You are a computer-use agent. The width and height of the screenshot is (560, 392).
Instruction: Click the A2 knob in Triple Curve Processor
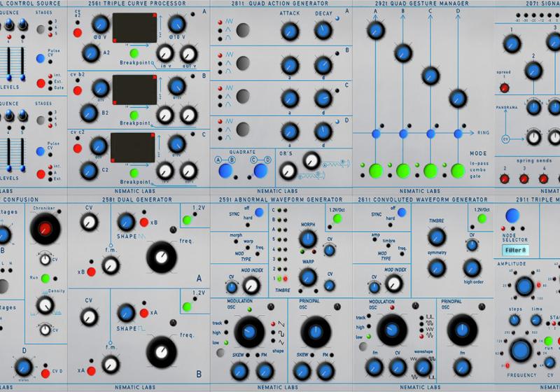[91, 53]
